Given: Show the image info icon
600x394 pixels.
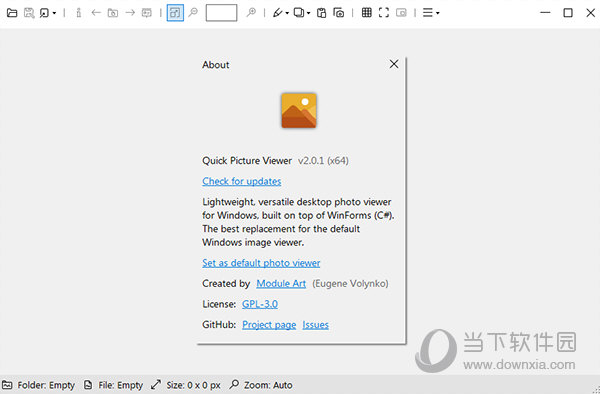Looking at the screenshot, I should point(78,13).
